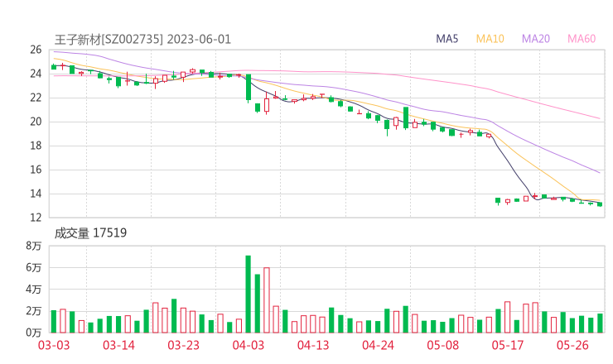Click the 04-24 date axis label

pos(378,345)
